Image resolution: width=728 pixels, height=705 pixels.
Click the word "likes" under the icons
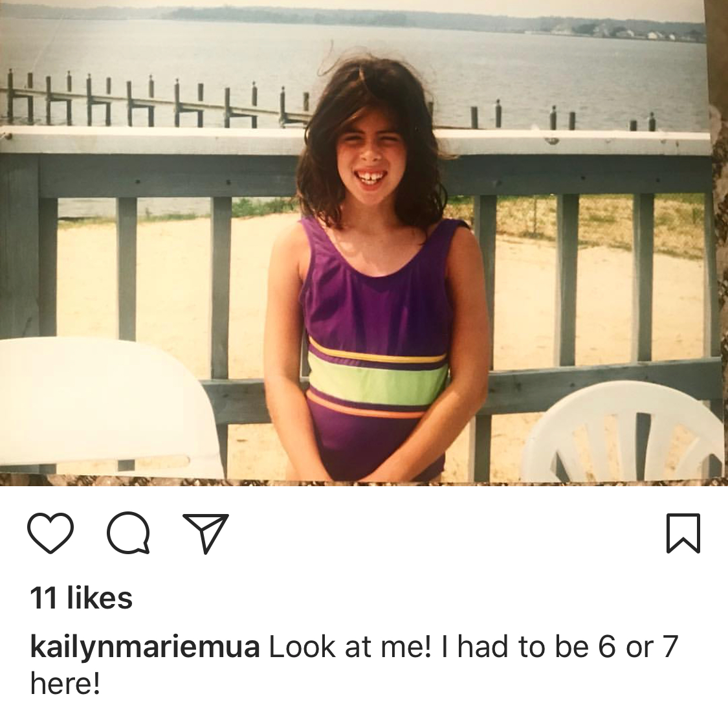(100, 598)
